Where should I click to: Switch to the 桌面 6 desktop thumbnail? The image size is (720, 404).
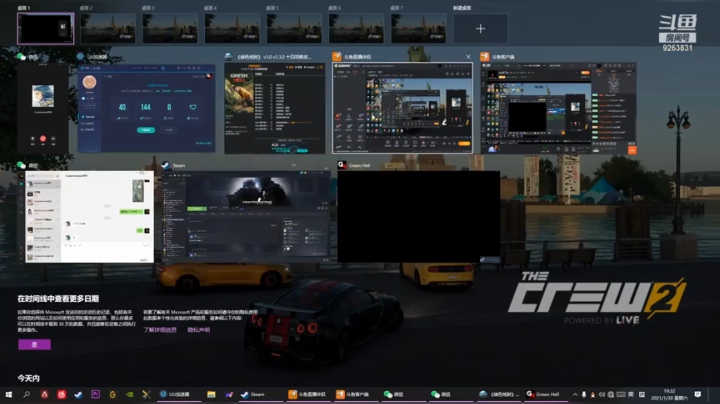(x=356, y=28)
